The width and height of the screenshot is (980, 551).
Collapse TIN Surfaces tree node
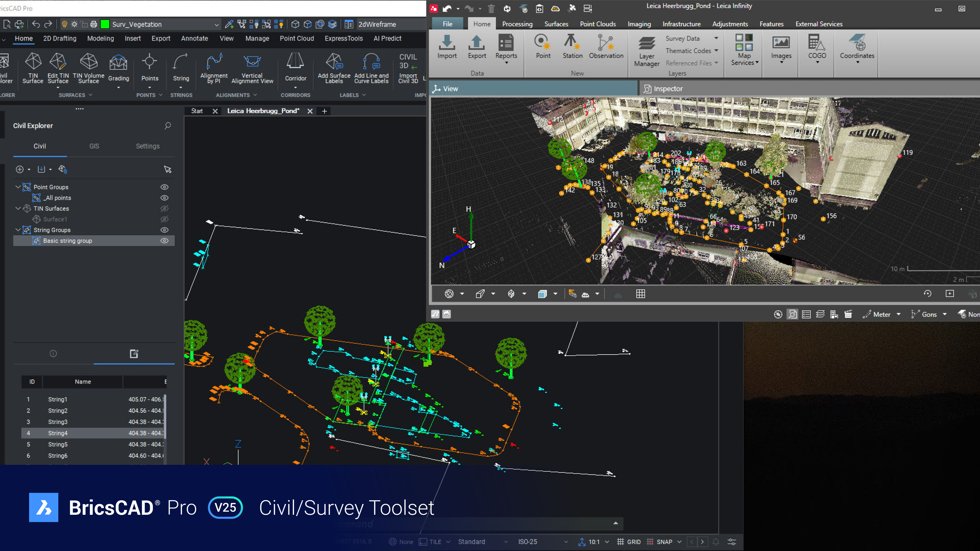tap(18, 208)
